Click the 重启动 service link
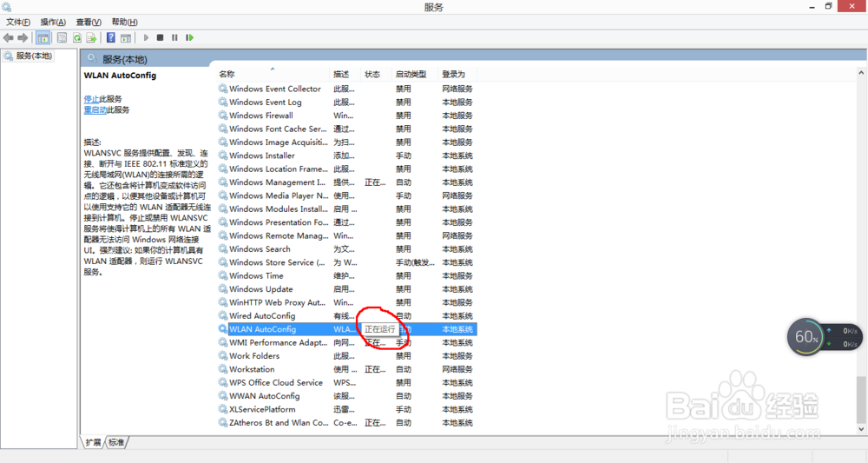 click(95, 110)
